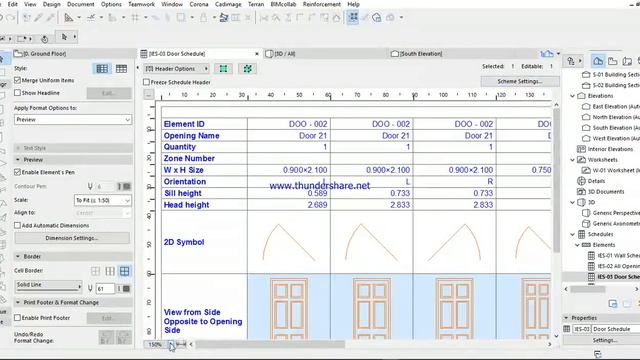640x360 pixels.
Task: Collapse the Elevations tree node
Action: point(573,96)
